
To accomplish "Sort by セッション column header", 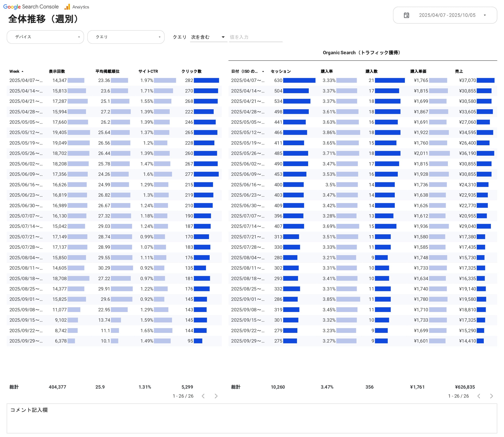I will (x=281, y=71).
